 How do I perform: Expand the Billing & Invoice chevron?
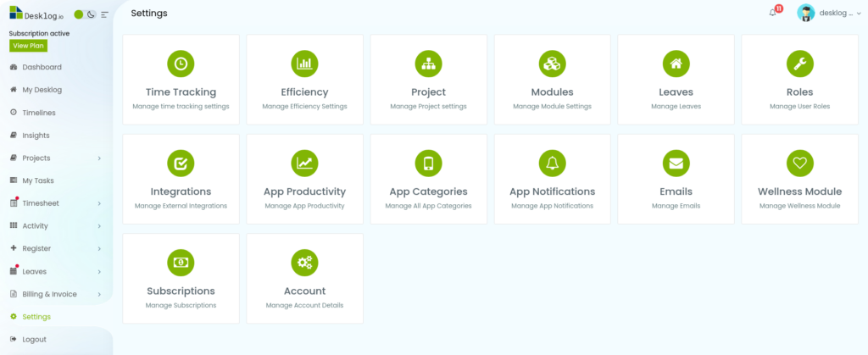tap(100, 294)
